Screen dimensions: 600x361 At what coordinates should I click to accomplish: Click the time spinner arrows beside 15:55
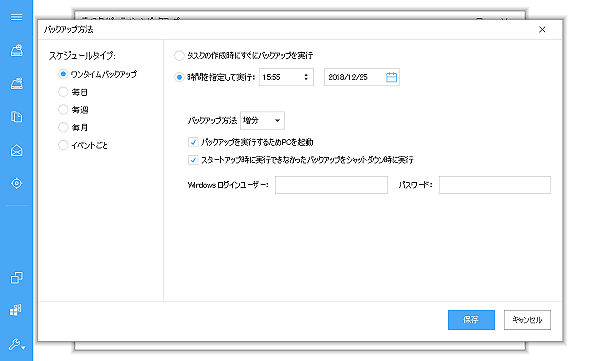coord(306,77)
